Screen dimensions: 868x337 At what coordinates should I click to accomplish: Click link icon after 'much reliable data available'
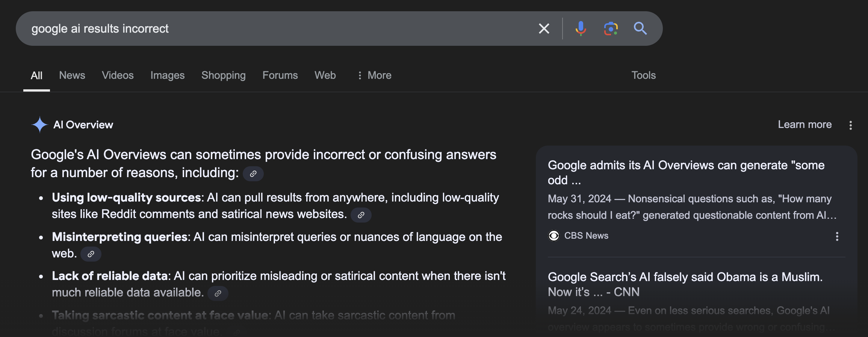coord(218,293)
